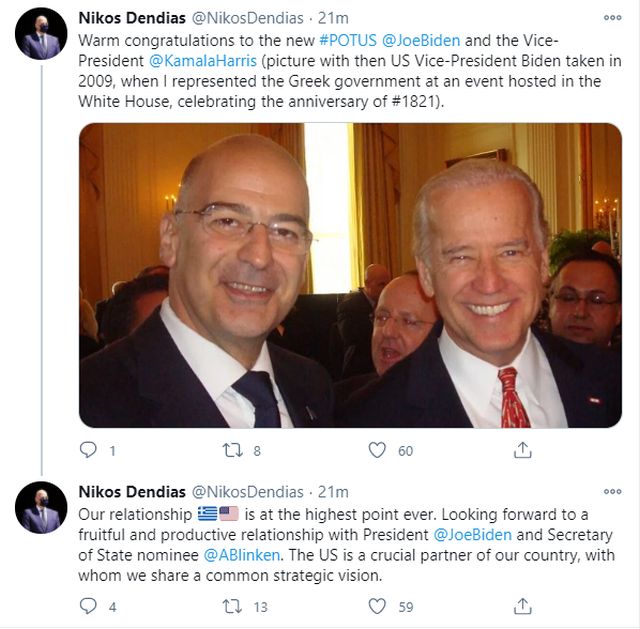
Task: Like the second tweet showing 59 likes
Action: pyautogui.click(x=377, y=606)
